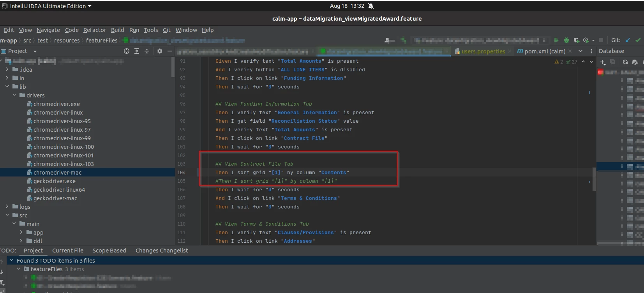Screen dimensions: 644x293
Task: Close the pom.xml (calm) tab
Action: [570, 51]
